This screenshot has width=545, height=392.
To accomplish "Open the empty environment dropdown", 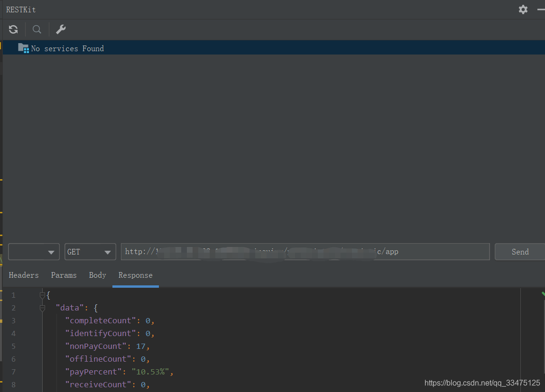I will click(x=34, y=252).
